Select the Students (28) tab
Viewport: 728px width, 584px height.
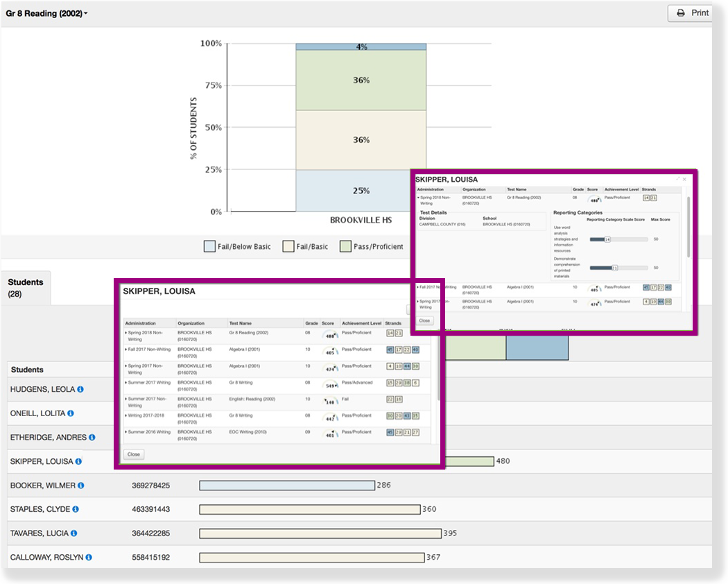(26, 288)
